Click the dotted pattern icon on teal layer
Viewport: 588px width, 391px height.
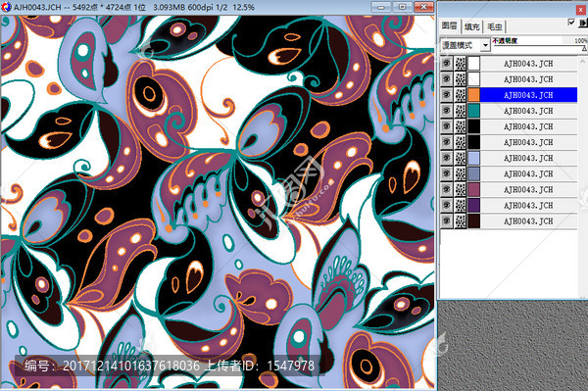[x=461, y=111]
